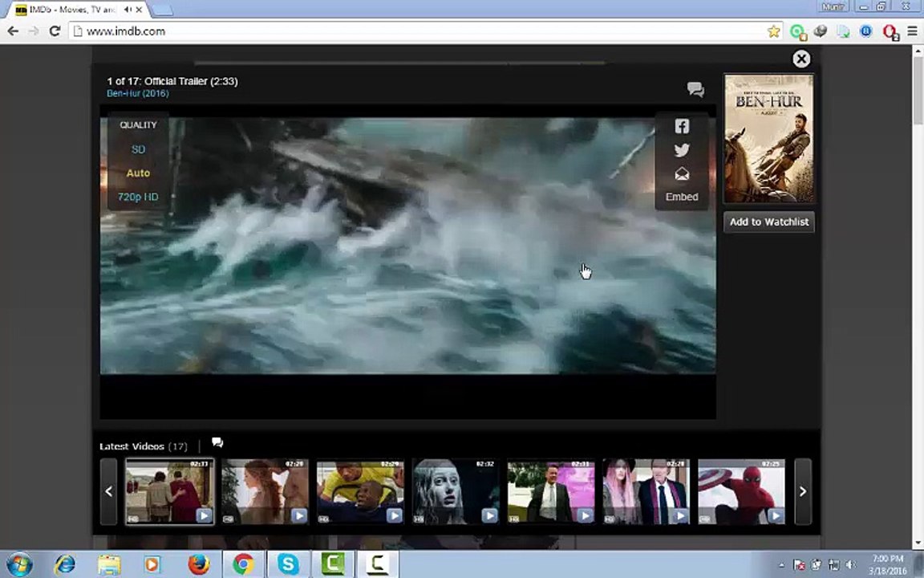Close the video overlay with X icon
Screen dimensions: 924x578
coord(800,59)
